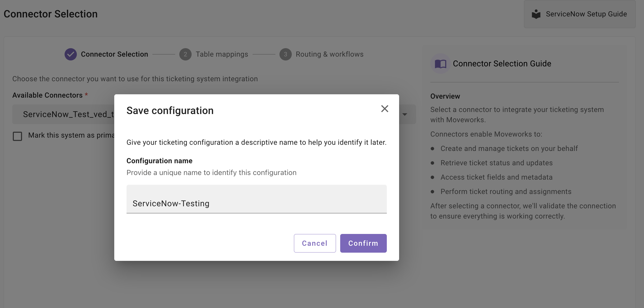The width and height of the screenshot is (644, 308).
Task: Go to Routing & workflows step
Action: [329, 54]
